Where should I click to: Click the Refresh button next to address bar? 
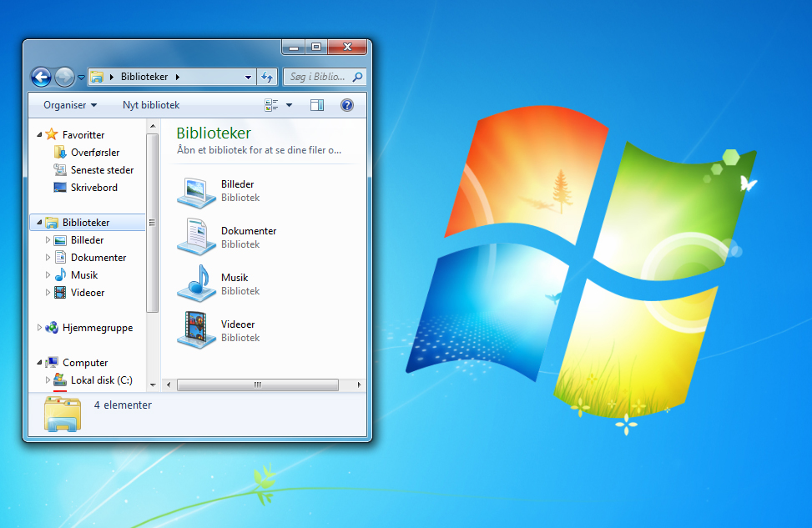pyautogui.click(x=267, y=77)
